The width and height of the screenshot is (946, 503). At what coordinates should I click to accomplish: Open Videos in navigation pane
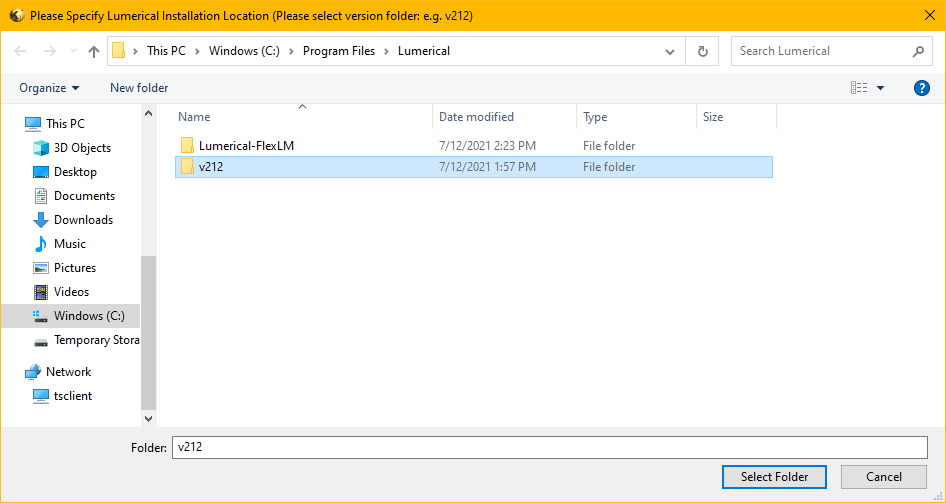pyautogui.click(x=71, y=292)
